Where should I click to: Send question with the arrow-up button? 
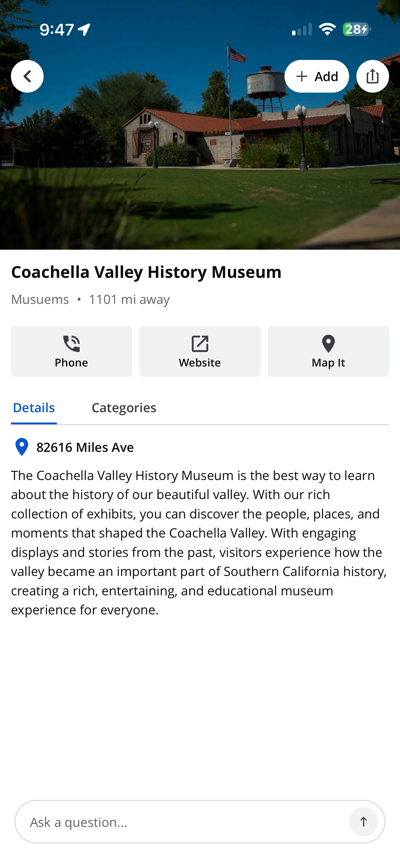tap(363, 821)
